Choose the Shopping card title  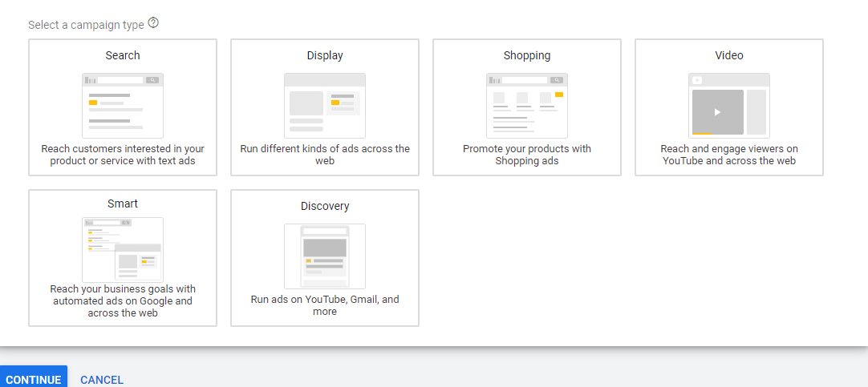click(x=527, y=55)
